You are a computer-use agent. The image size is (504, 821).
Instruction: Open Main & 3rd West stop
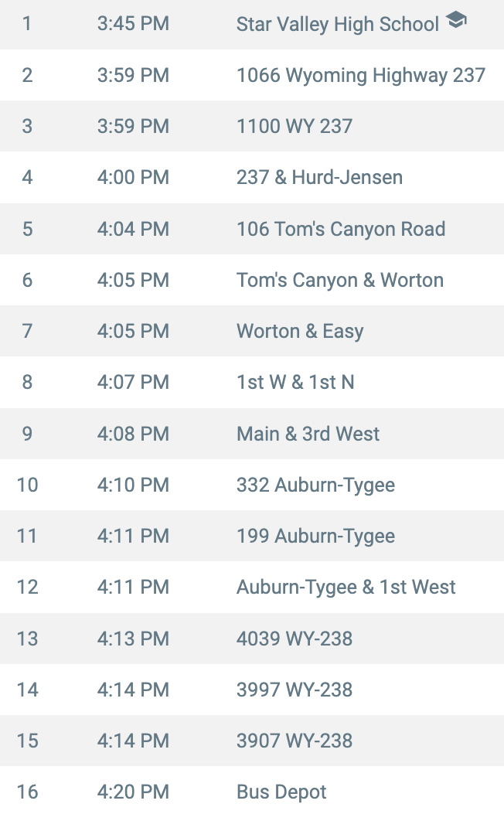point(308,434)
